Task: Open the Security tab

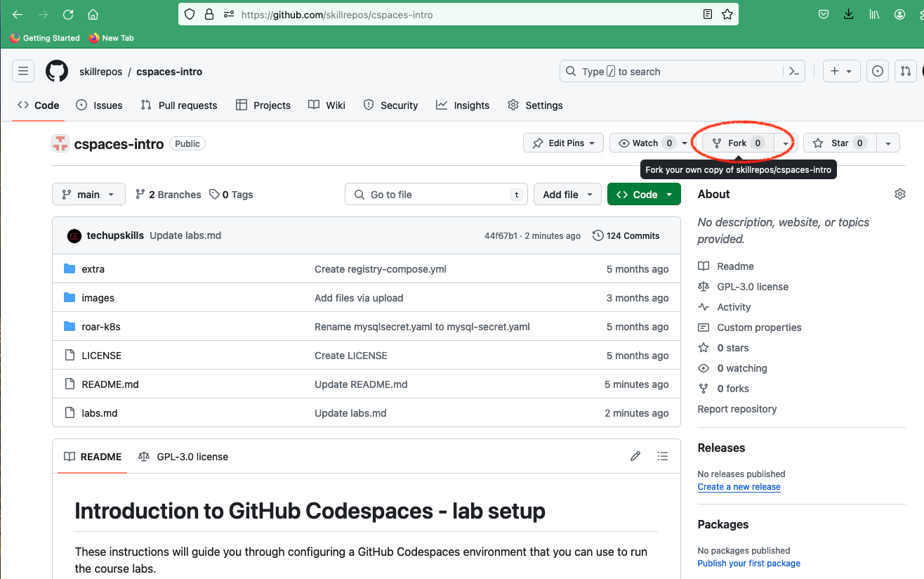Action: (x=390, y=105)
